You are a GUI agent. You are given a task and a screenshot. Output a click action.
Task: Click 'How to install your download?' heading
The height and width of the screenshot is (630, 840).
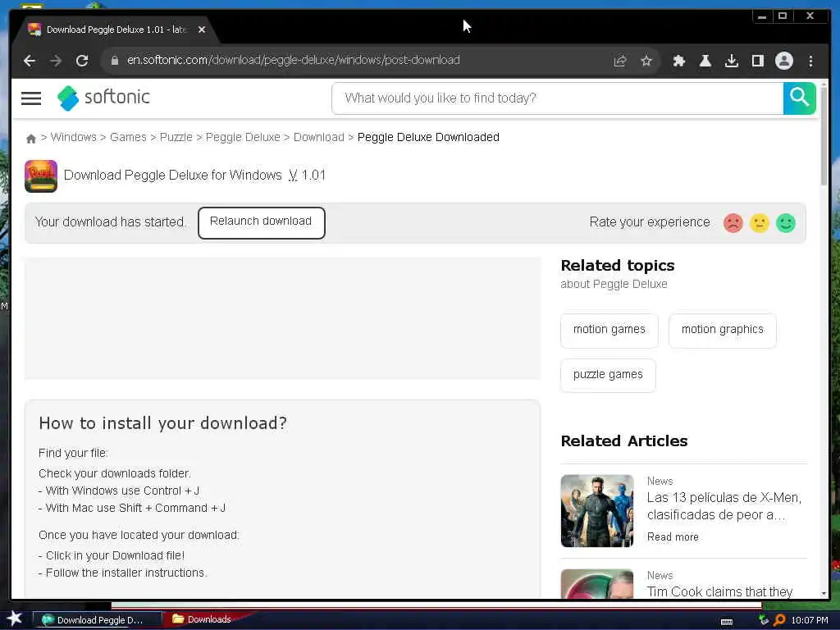pyautogui.click(x=163, y=423)
